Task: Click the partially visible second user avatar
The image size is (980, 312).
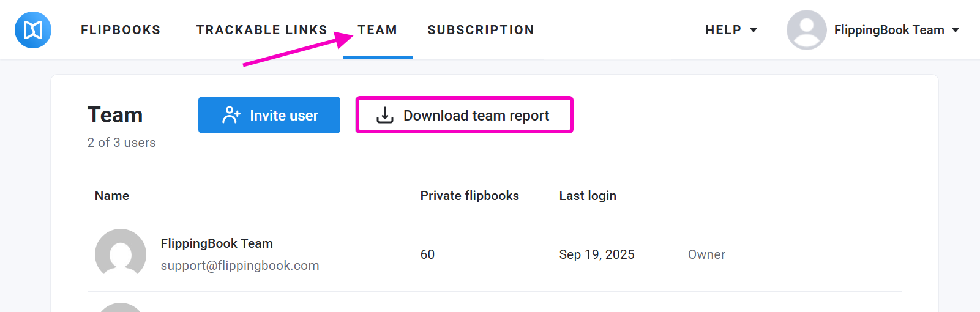Action: coord(121,308)
